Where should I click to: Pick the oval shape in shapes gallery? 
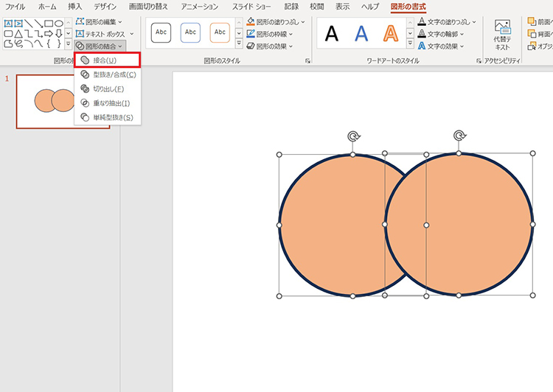(x=59, y=23)
